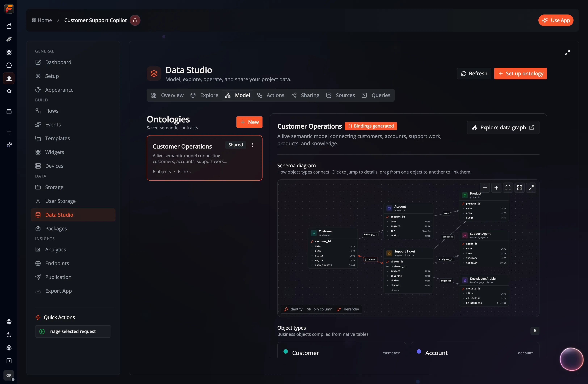
Task: Click the plus icon in left rail
Action: click(x=9, y=132)
